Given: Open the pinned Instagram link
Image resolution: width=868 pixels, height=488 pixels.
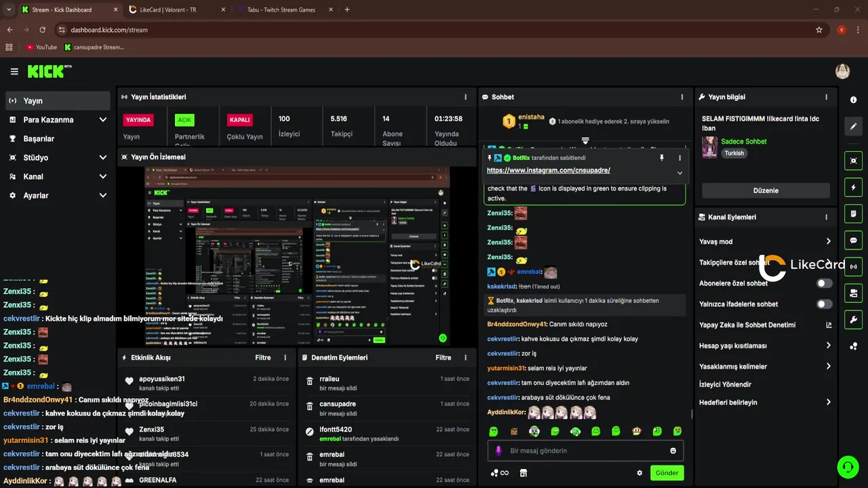Looking at the screenshot, I should point(548,170).
